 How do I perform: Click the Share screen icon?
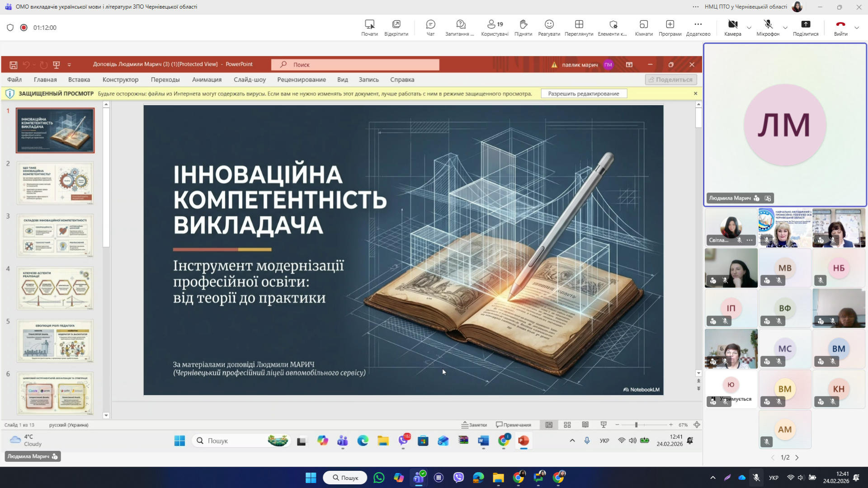point(805,27)
